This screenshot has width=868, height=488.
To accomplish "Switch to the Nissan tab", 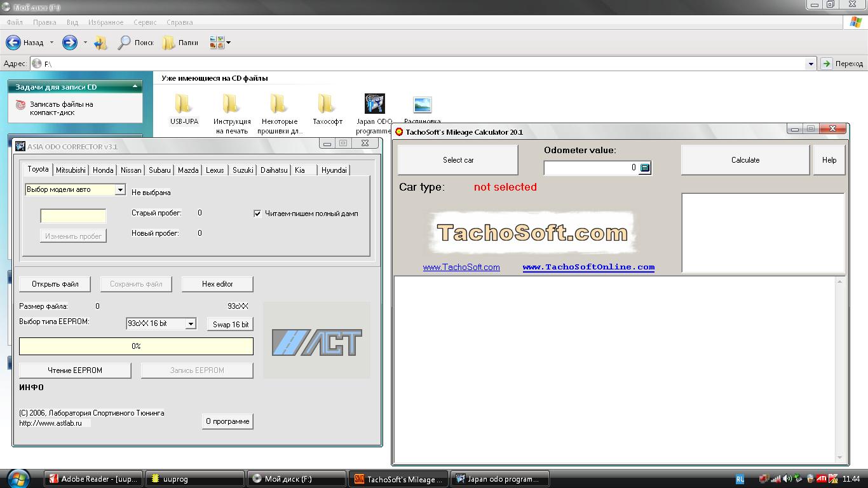I will point(131,170).
